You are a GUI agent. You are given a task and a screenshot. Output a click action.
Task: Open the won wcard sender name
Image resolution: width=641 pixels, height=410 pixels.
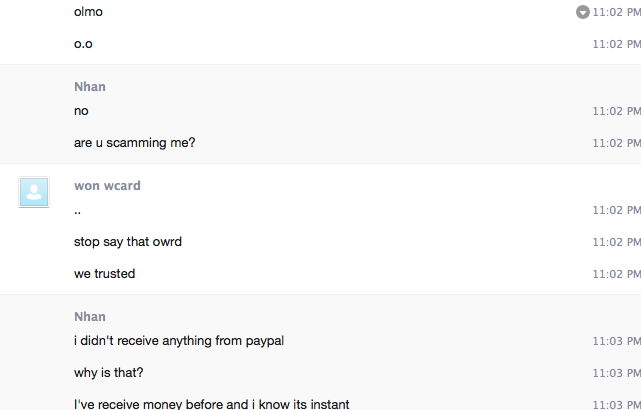click(x=107, y=186)
